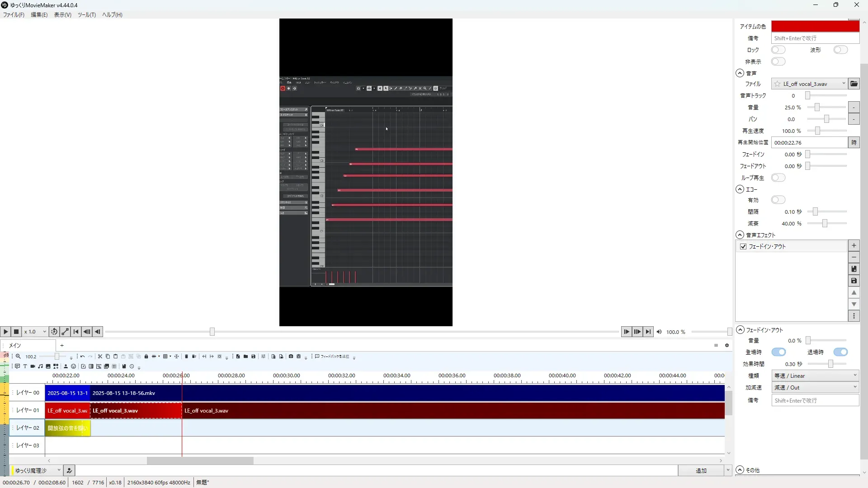Add a text item via T icon
Image resolution: width=868 pixels, height=488 pixels.
point(25,366)
